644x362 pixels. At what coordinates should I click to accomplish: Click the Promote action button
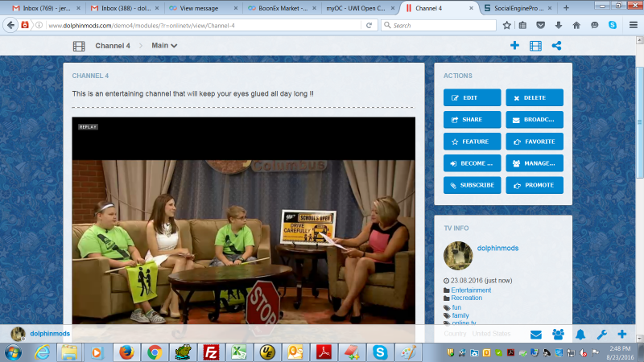point(535,185)
